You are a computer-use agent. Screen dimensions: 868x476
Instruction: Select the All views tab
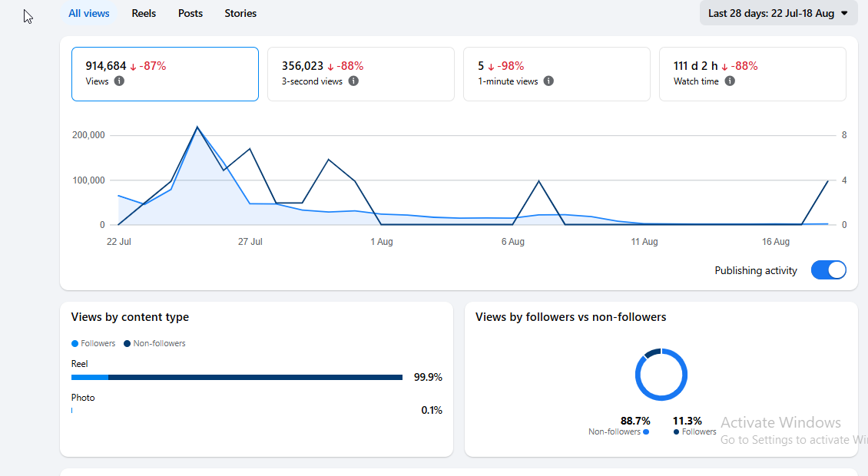coord(88,13)
